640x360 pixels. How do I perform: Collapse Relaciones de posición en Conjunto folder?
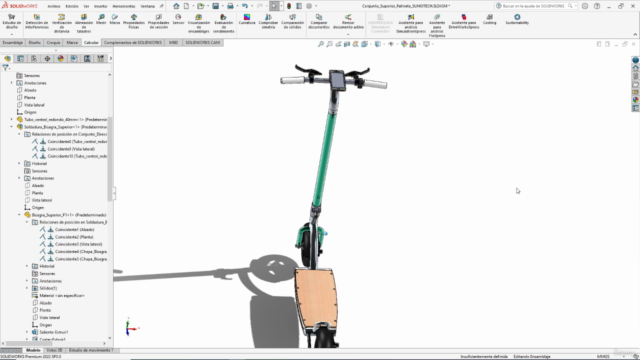pyautogui.click(x=19, y=134)
